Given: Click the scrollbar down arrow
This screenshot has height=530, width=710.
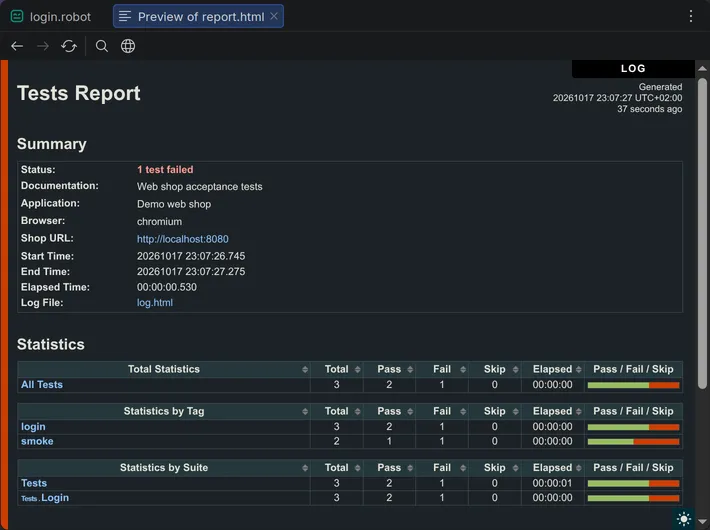Looking at the screenshot, I should click(702, 521).
